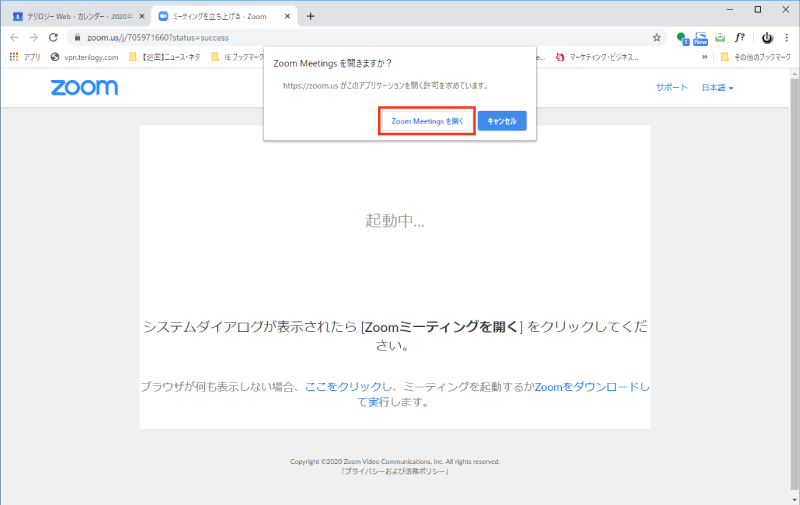Close the ミーティングを立ち上げる Zoom tab
Image resolution: width=800 pixels, height=505 pixels.
pos(287,16)
